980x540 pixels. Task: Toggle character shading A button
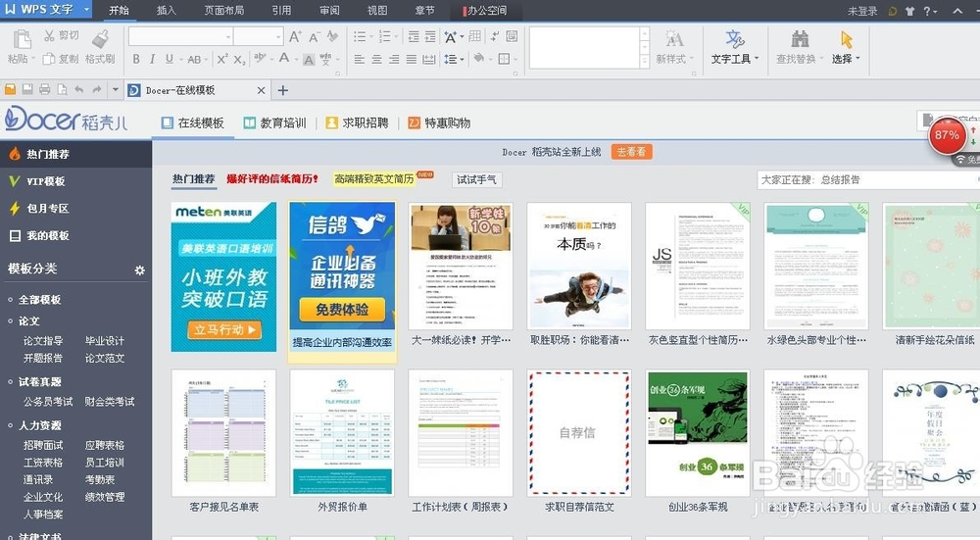point(309,60)
